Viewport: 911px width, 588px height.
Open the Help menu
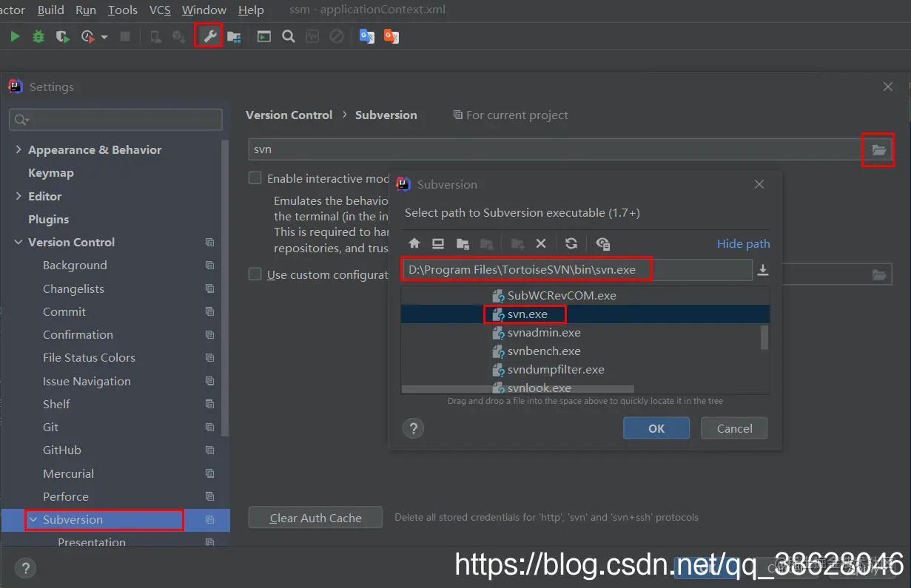[251, 10]
